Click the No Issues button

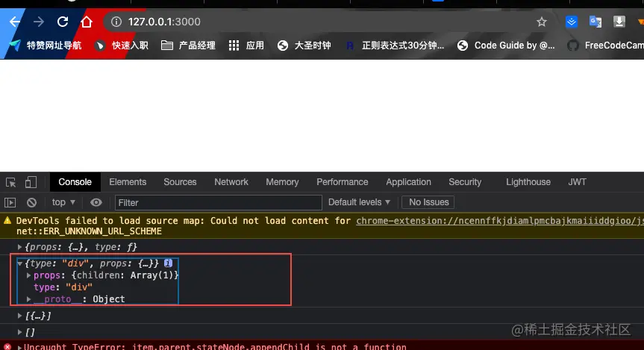point(428,202)
